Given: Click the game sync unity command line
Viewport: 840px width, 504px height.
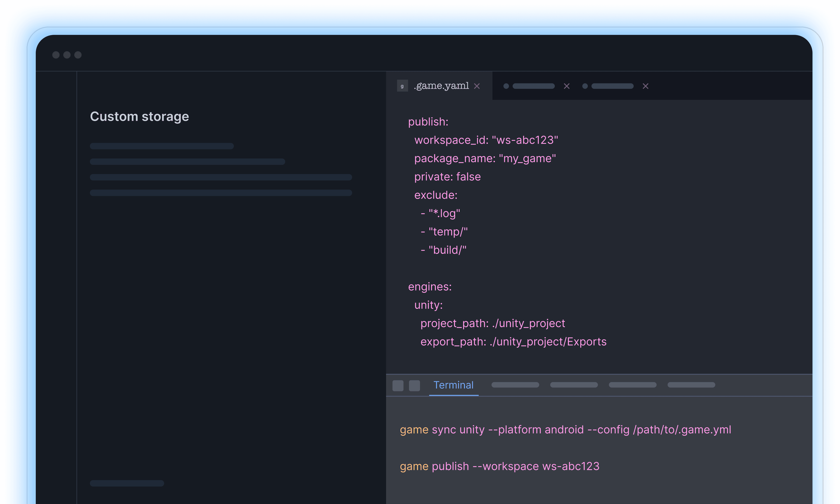Looking at the screenshot, I should click(565, 430).
